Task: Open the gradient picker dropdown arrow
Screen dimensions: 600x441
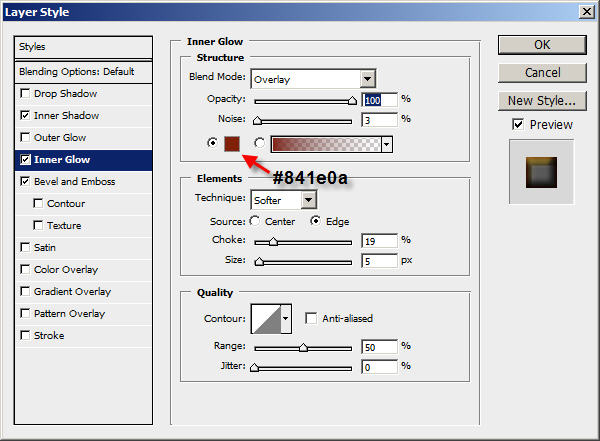Action: coord(386,144)
